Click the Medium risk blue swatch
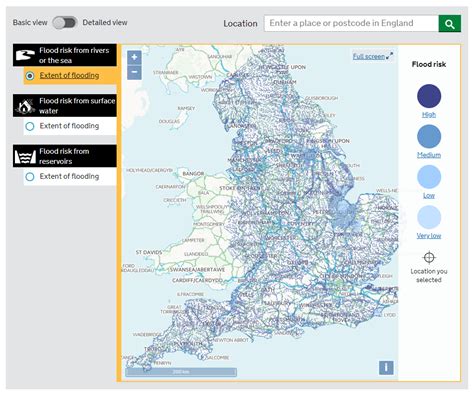 [x=429, y=136]
